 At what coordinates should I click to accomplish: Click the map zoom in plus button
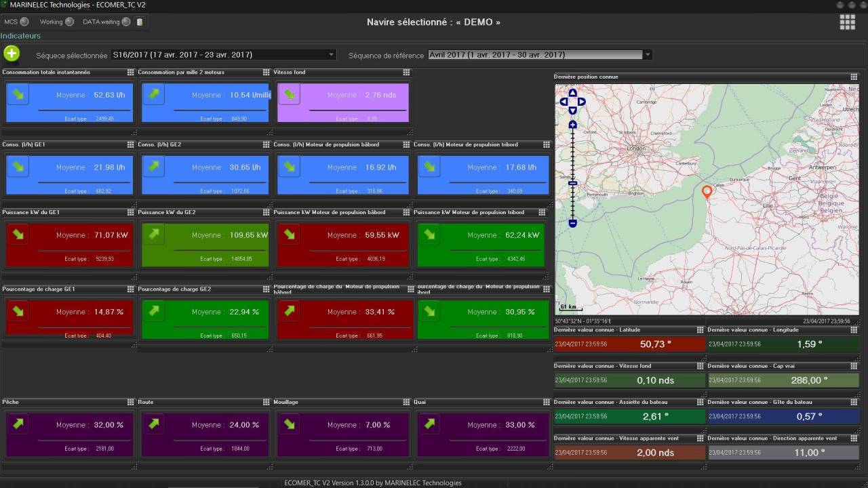click(573, 125)
